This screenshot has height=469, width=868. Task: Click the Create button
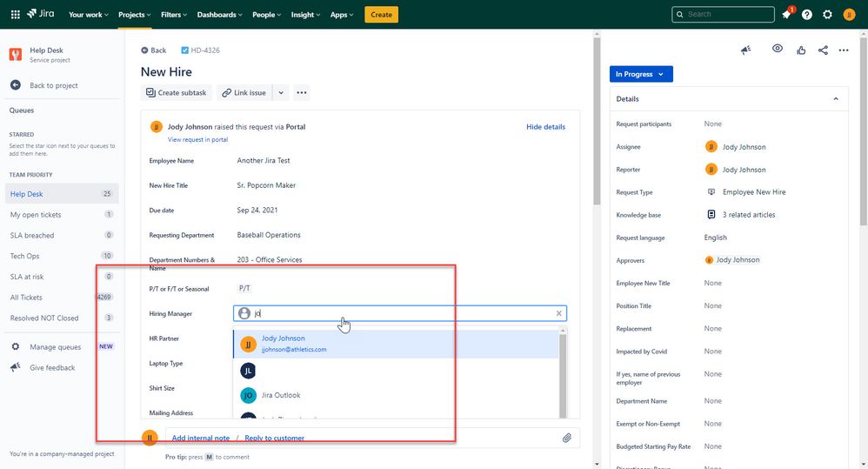pyautogui.click(x=382, y=15)
